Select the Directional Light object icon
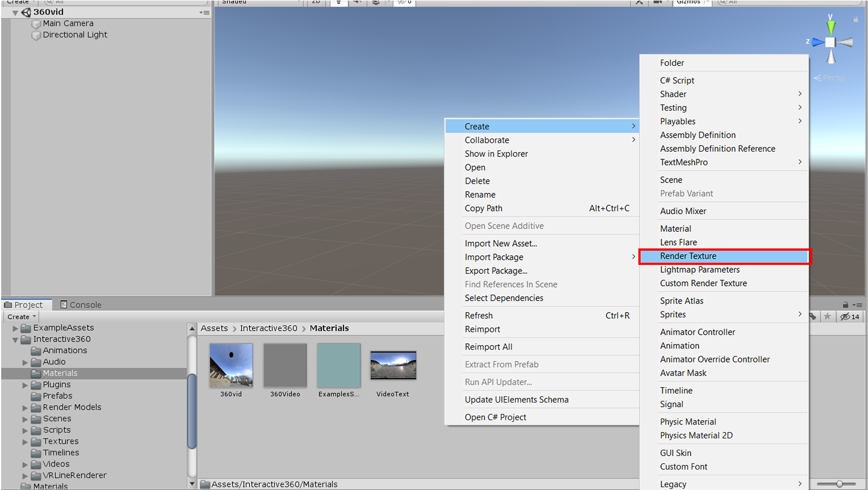 point(36,35)
